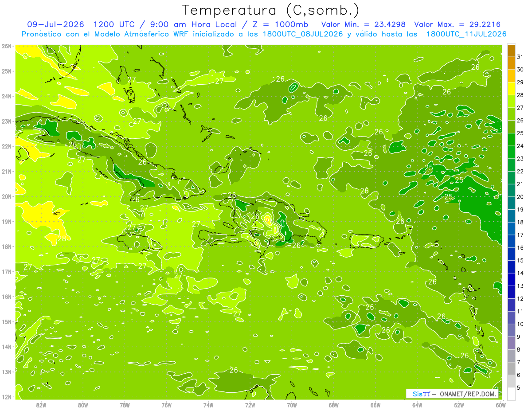This screenshot has width=532, height=411.
Task: Click the 19–20 teal swatch on color scale
Action: 511,203
